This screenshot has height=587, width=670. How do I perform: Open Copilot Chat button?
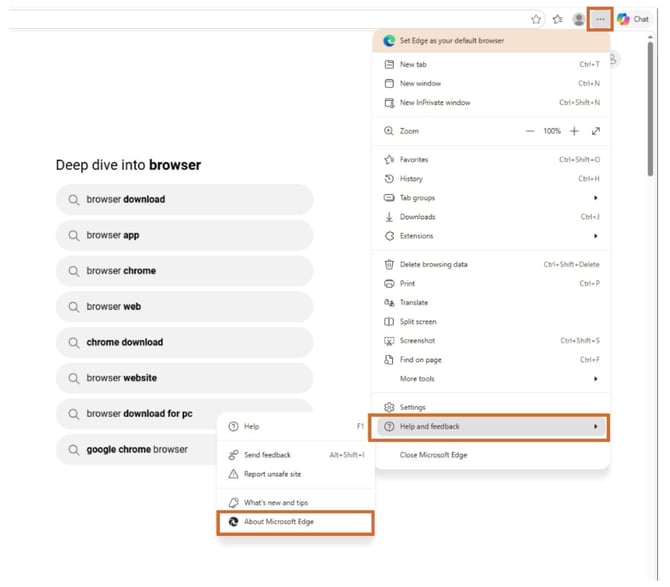coord(633,19)
